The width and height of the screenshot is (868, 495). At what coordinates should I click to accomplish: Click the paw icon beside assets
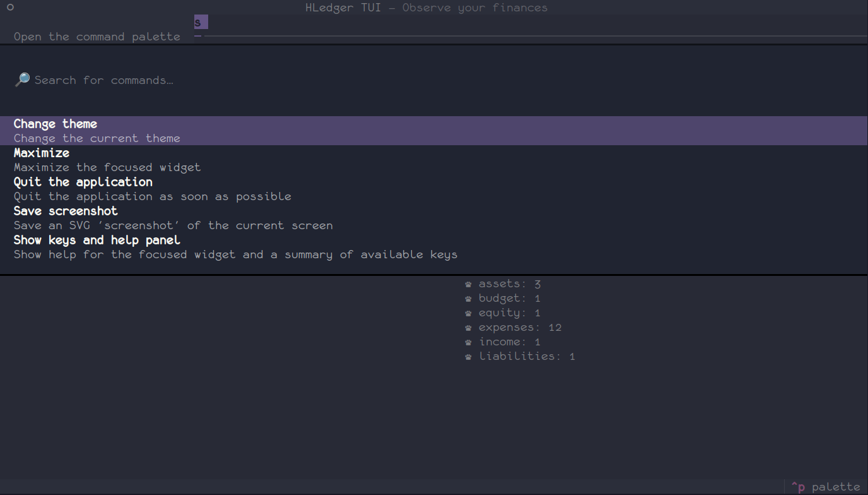pyautogui.click(x=468, y=284)
